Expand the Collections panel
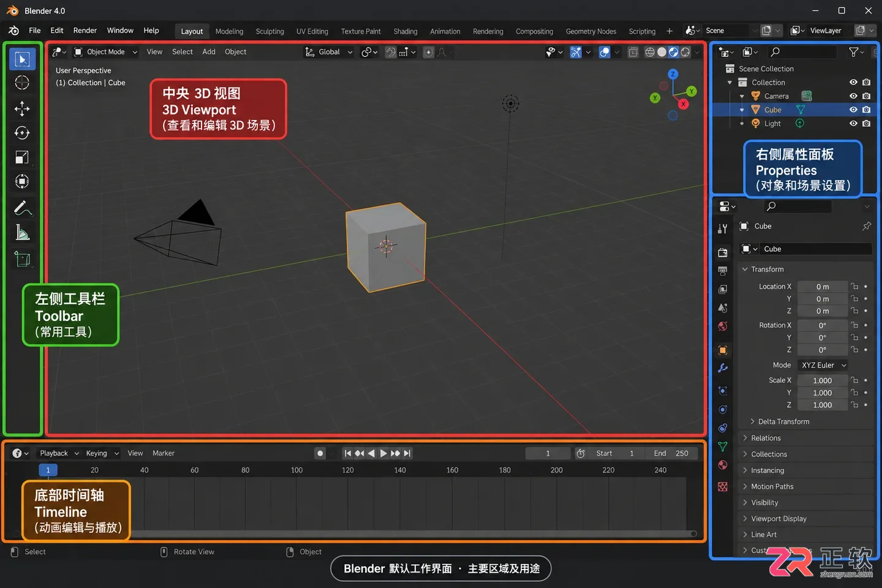 click(x=769, y=454)
